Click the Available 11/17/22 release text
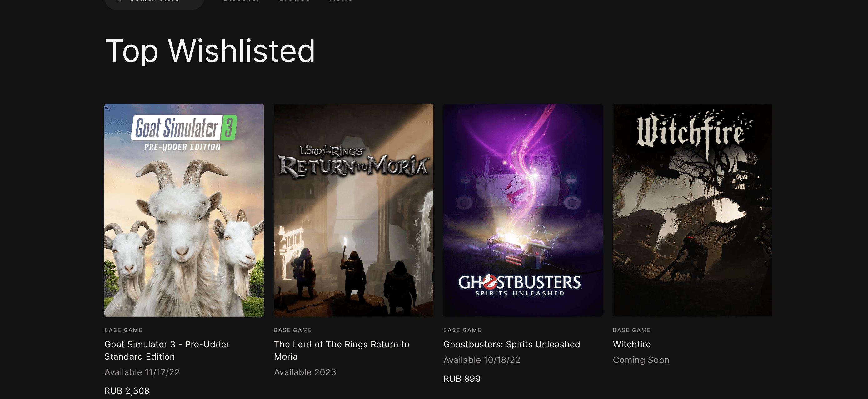Viewport: 868px width, 399px height. click(x=142, y=372)
